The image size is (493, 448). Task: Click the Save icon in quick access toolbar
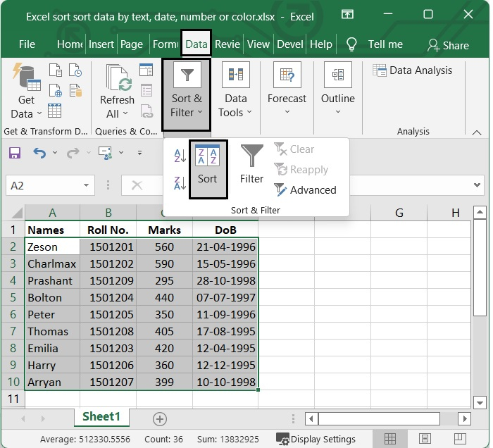tap(15, 153)
